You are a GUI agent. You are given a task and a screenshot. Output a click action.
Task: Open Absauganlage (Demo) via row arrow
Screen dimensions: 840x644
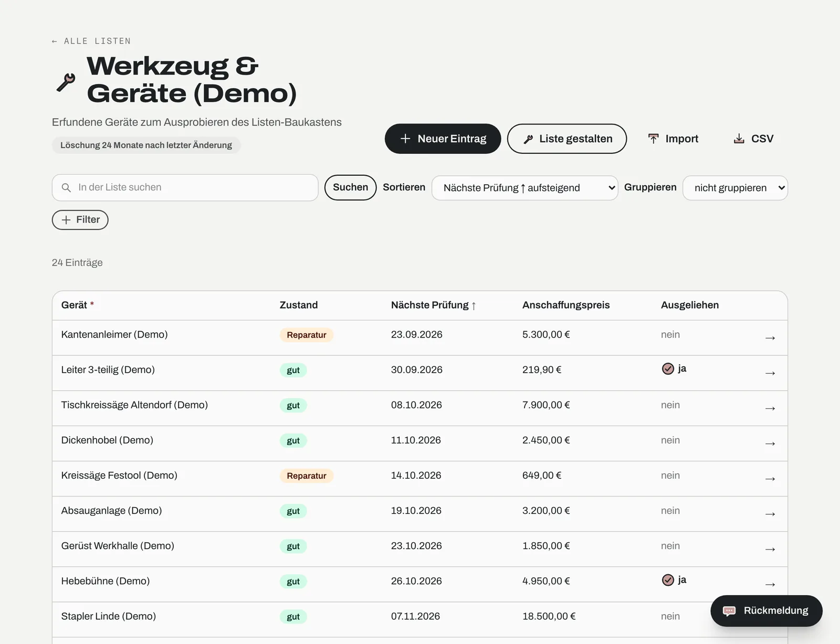pyautogui.click(x=770, y=514)
